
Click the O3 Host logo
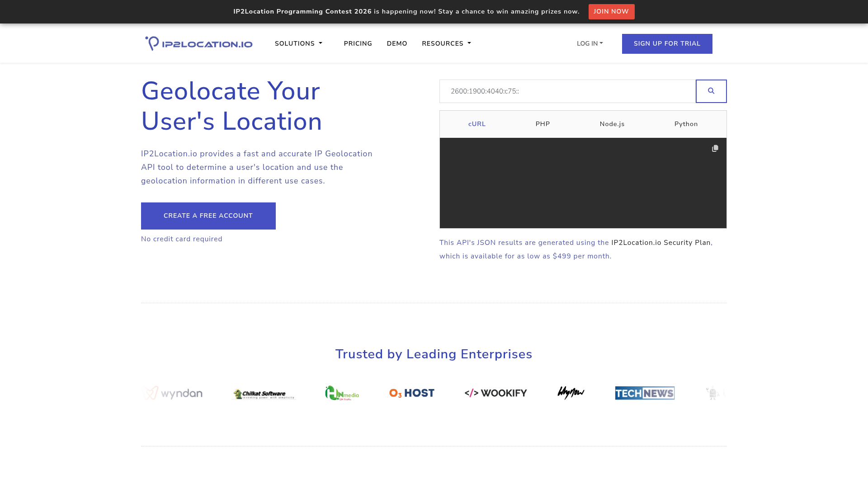point(412,393)
